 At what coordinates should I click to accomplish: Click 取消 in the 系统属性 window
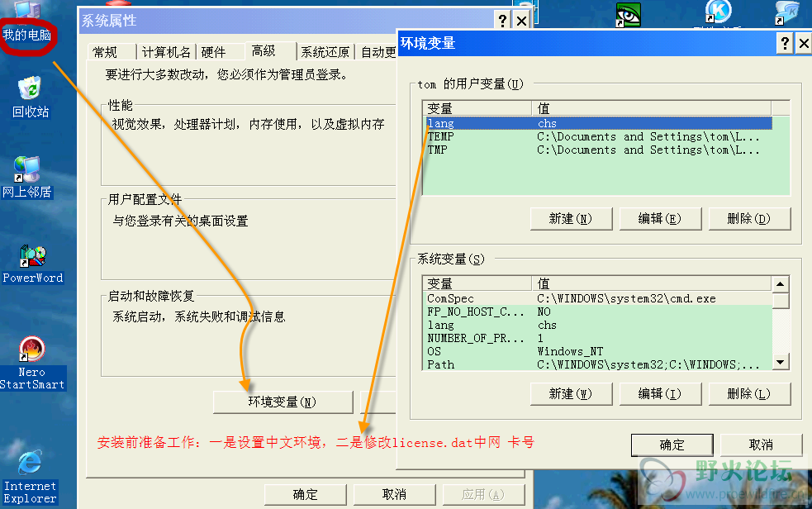tap(394, 494)
